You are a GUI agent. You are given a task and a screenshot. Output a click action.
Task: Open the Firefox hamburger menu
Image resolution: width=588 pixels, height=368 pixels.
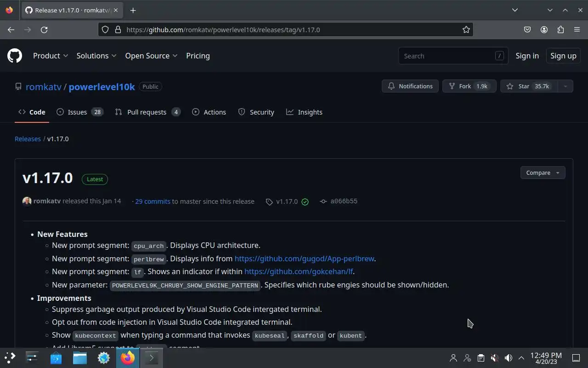(x=577, y=29)
